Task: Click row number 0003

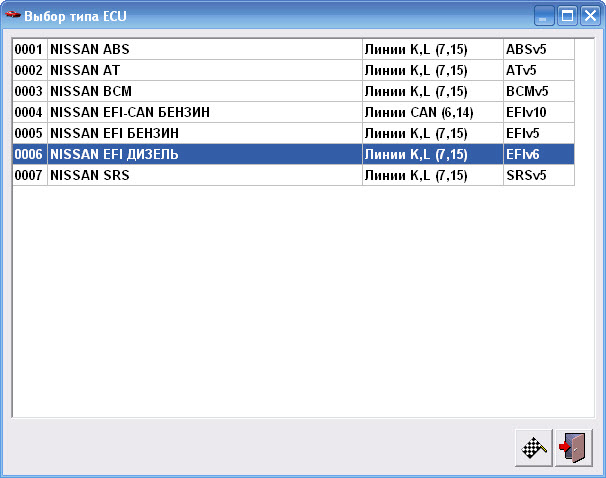Action: (x=30, y=91)
